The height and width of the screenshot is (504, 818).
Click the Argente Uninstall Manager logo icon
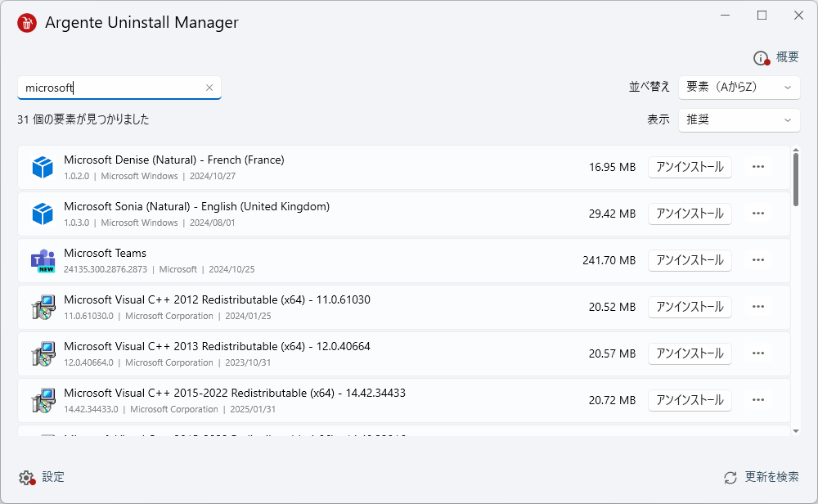[x=27, y=23]
